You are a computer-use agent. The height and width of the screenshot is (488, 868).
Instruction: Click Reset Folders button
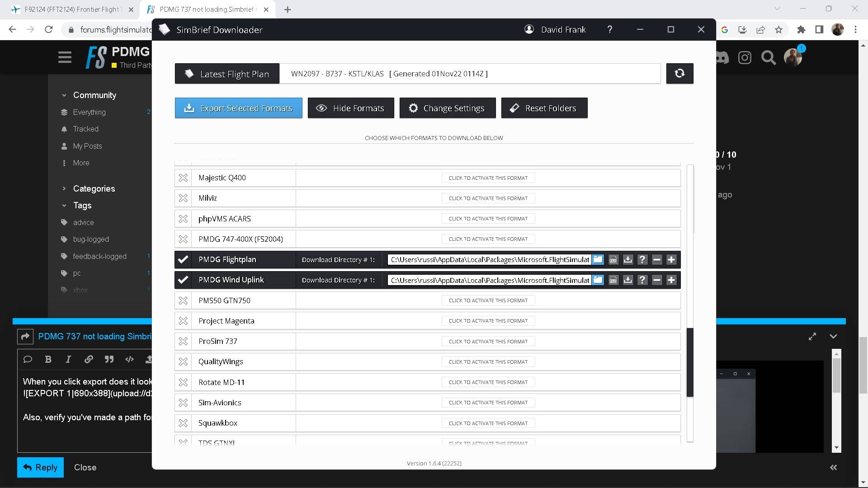[544, 108]
